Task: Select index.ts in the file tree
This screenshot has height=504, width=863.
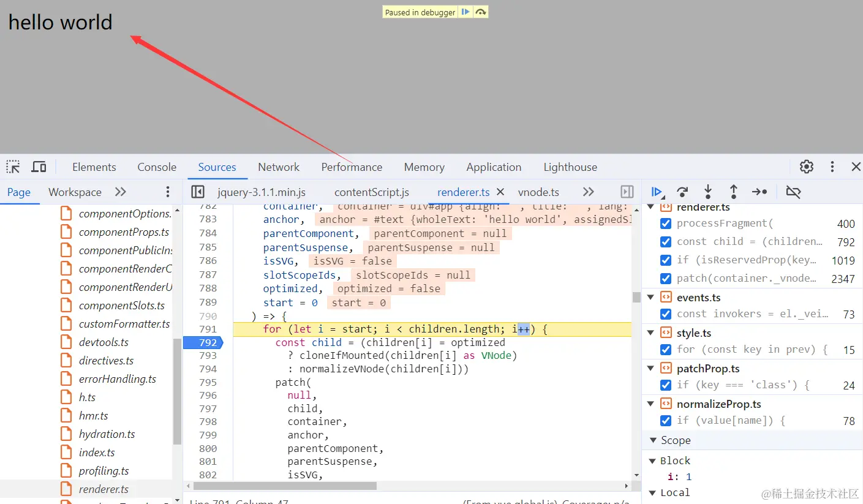Action: tap(97, 453)
